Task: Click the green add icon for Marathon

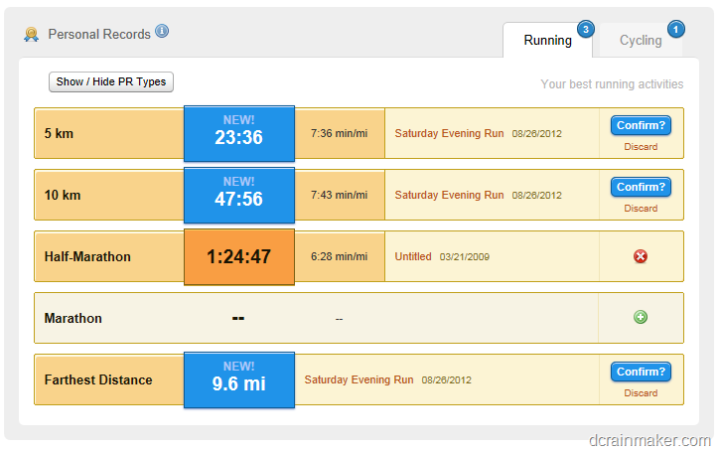Action: (641, 318)
